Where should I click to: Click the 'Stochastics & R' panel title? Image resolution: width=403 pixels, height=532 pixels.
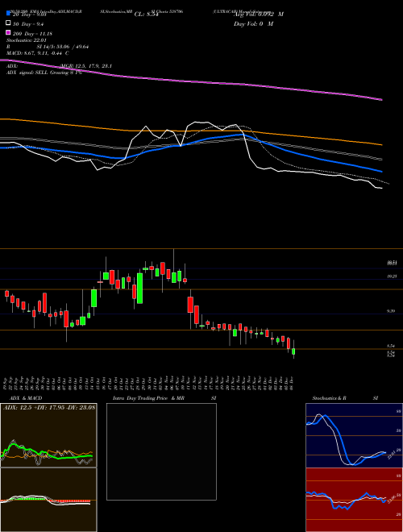pyautogui.click(x=329, y=398)
